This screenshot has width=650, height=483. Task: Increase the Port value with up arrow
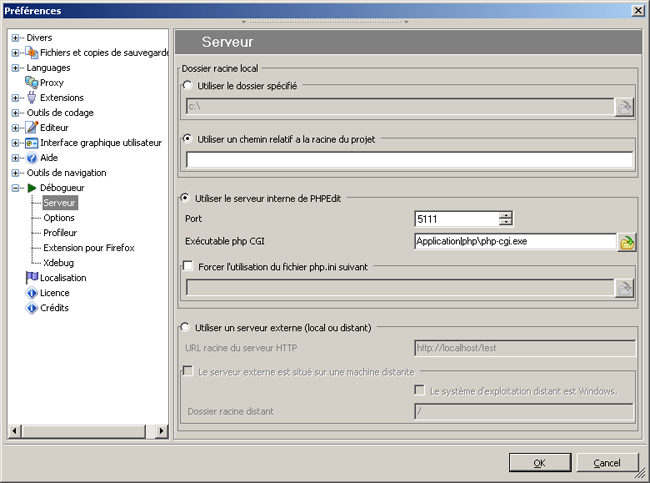[506, 215]
